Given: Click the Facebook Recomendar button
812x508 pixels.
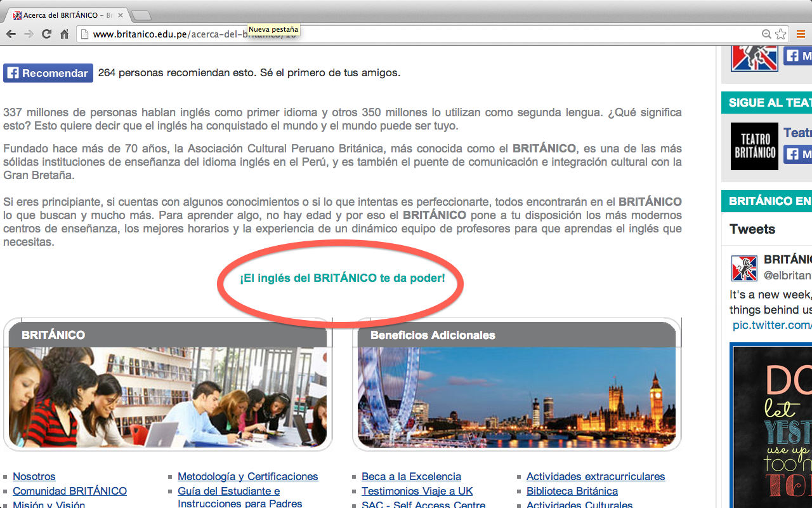Looking at the screenshot, I should [48, 73].
